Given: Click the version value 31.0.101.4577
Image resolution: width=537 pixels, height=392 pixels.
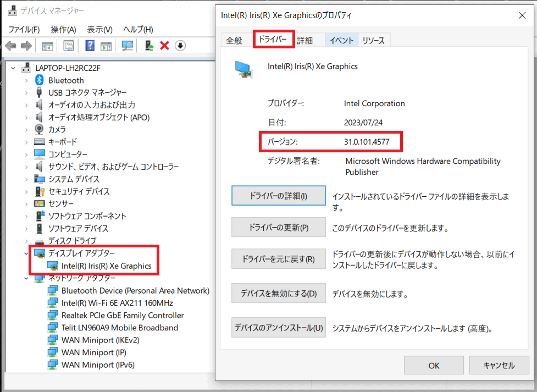Looking at the screenshot, I should (x=367, y=141).
